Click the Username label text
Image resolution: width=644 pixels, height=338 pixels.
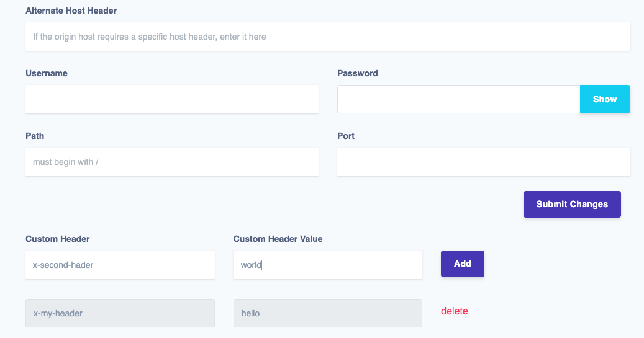47,73
